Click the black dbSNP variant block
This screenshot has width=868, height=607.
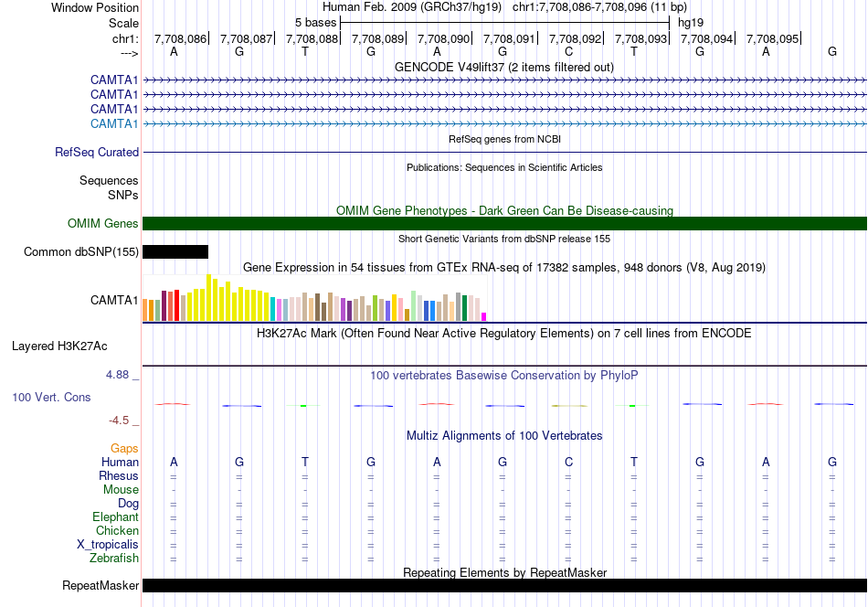click(175, 252)
